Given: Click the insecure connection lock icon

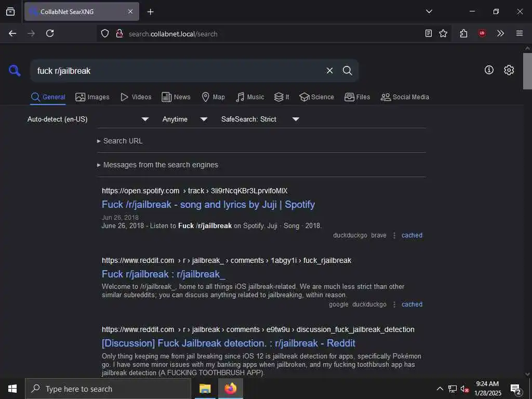Looking at the screenshot, I should coord(119,33).
